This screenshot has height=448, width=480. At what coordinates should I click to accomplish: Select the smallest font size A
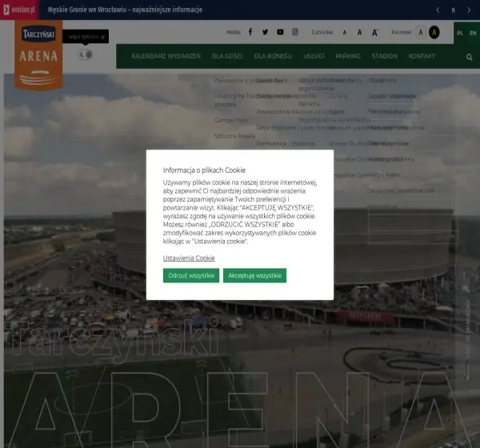point(345,33)
